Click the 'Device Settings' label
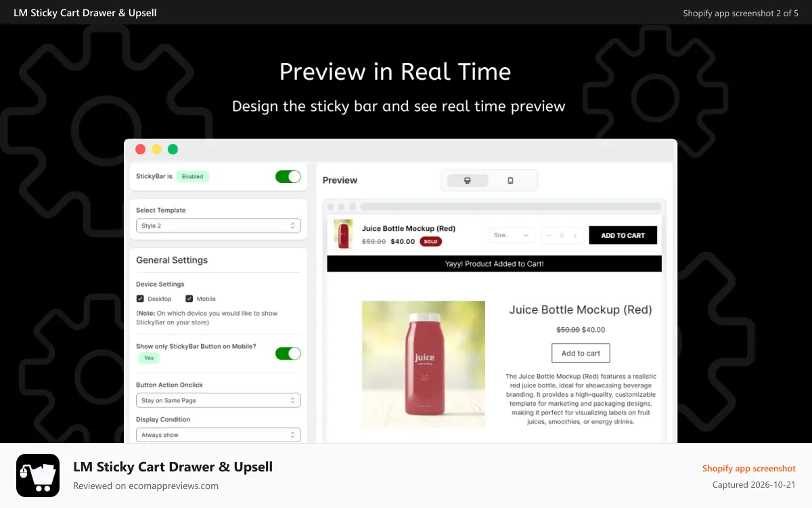Screen dimensions: 812x508 tap(160, 284)
